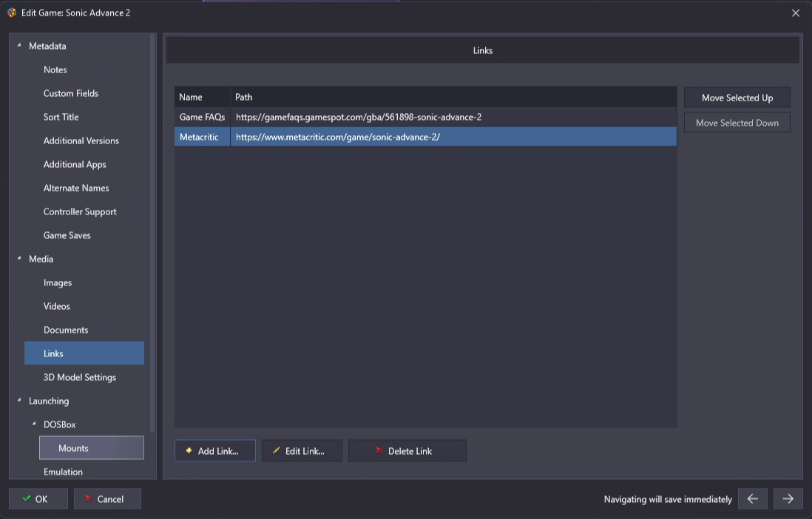Viewport: 812px width, 519px height.
Task: Collapse the Media tree section
Action: [19, 259]
